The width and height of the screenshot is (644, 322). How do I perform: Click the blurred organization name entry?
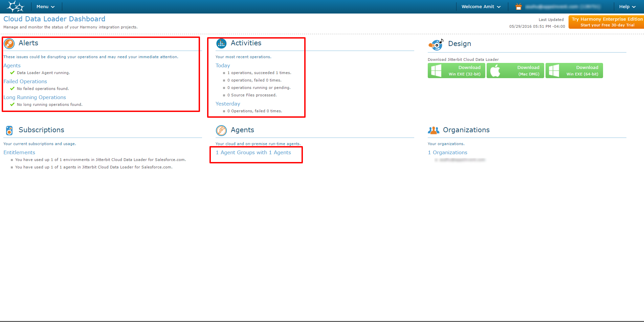462,160
